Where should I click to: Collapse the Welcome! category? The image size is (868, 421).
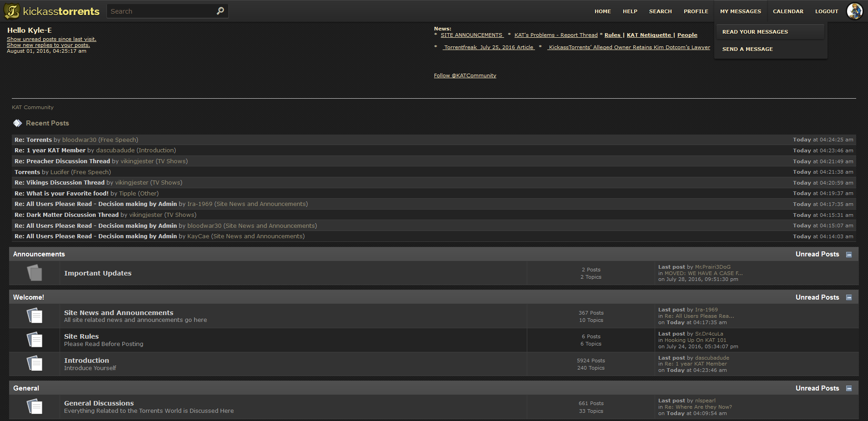pos(849,297)
